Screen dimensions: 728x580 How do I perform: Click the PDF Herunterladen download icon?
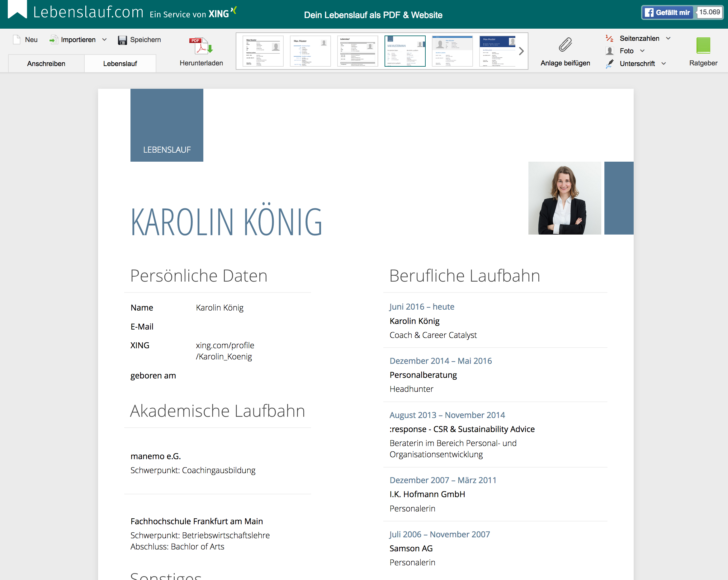coord(201,46)
